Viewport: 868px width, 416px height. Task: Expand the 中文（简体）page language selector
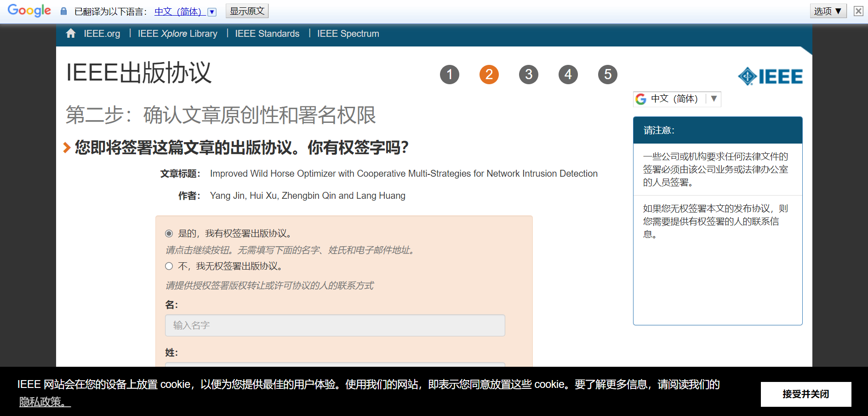pyautogui.click(x=677, y=99)
